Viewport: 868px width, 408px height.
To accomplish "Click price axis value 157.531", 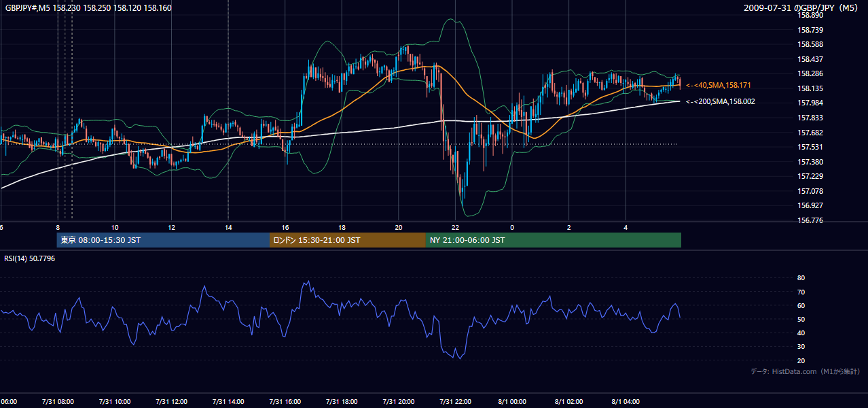I will [x=810, y=147].
